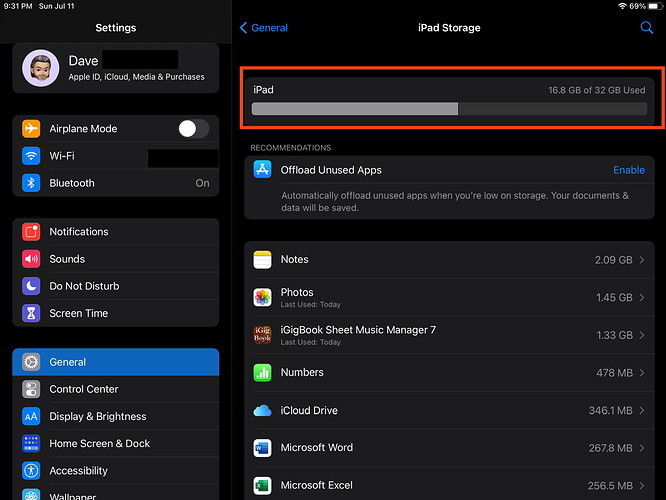Open the Sounds settings label

(67, 259)
